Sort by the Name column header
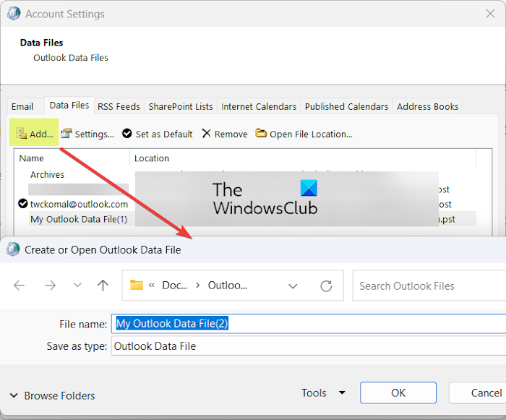 click(72, 158)
